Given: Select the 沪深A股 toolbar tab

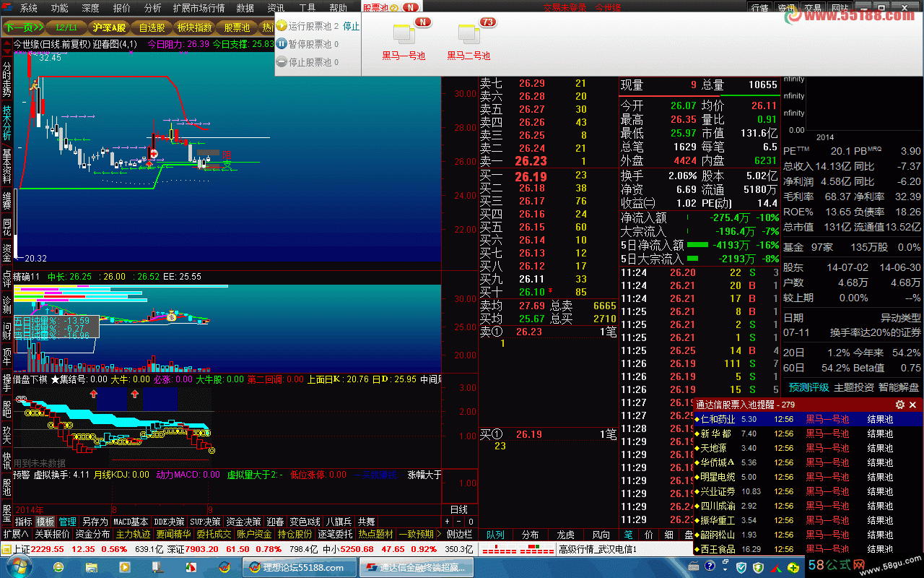Looking at the screenshot, I should (x=109, y=27).
